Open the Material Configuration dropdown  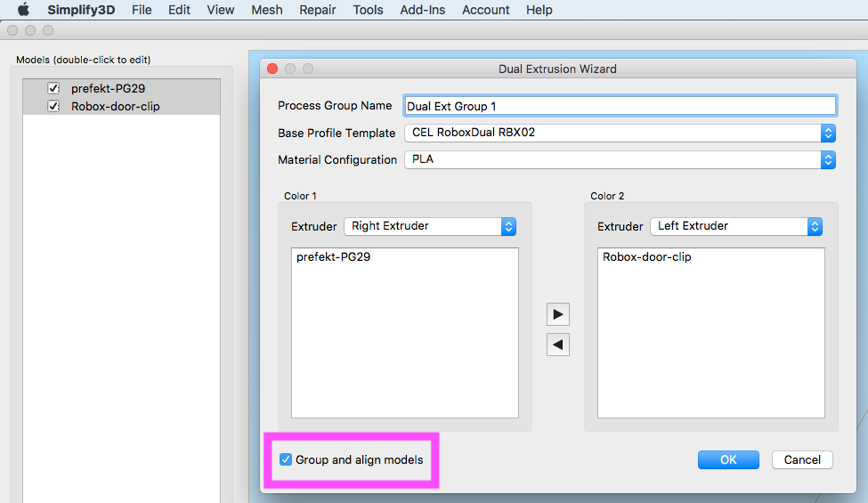tap(620, 159)
